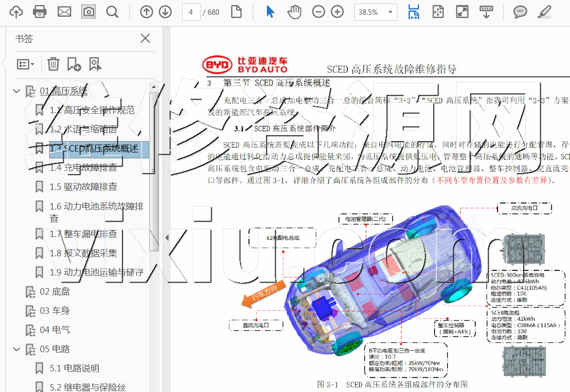Collapse the 05 电路 bookmark group
Viewport: 570px width, 392px height.
(17, 349)
